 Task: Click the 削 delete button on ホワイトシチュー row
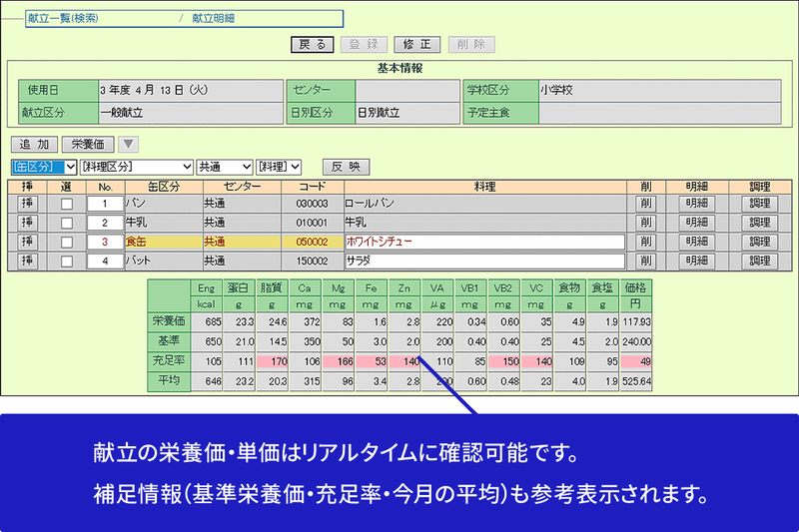click(x=645, y=242)
